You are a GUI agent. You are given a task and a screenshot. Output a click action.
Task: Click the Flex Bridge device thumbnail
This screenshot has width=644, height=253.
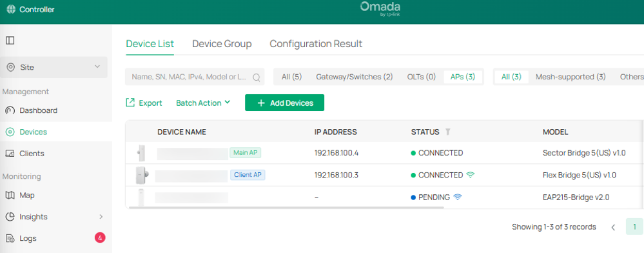coord(142,175)
